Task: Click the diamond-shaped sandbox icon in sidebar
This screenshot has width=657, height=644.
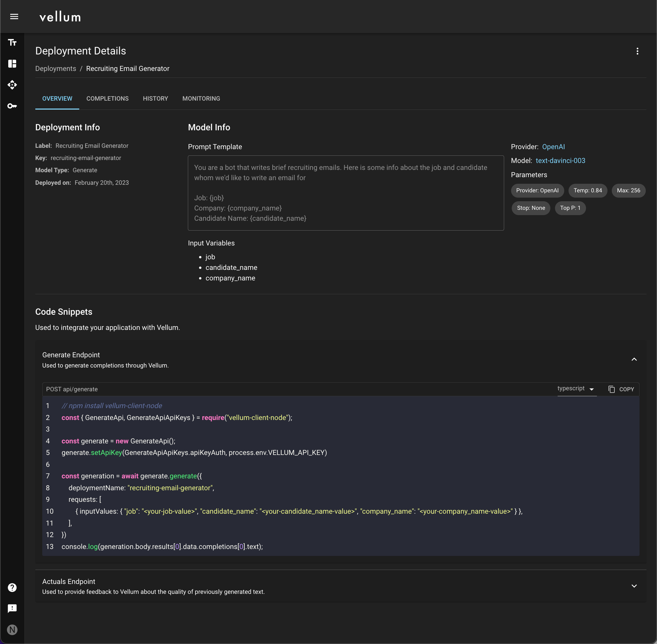Action: click(12, 85)
